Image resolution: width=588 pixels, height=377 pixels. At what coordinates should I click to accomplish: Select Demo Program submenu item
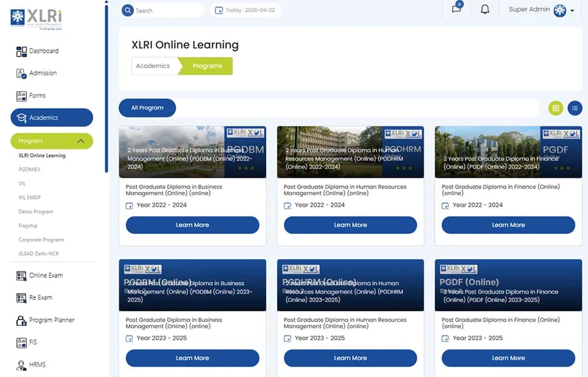pyautogui.click(x=36, y=212)
